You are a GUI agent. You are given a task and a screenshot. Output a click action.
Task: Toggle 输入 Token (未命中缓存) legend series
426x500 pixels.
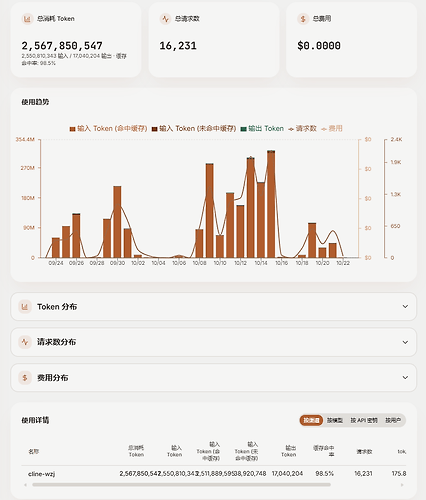194,129
